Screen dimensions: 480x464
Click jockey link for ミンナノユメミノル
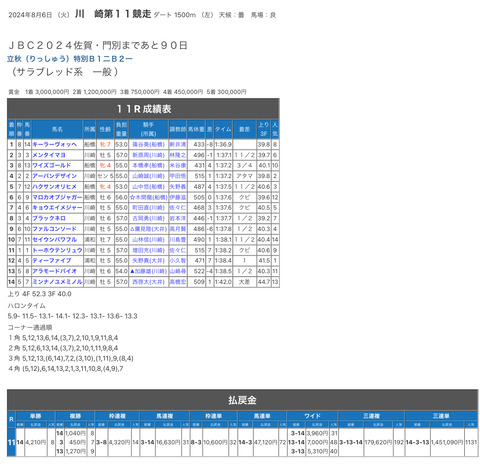[148, 282]
